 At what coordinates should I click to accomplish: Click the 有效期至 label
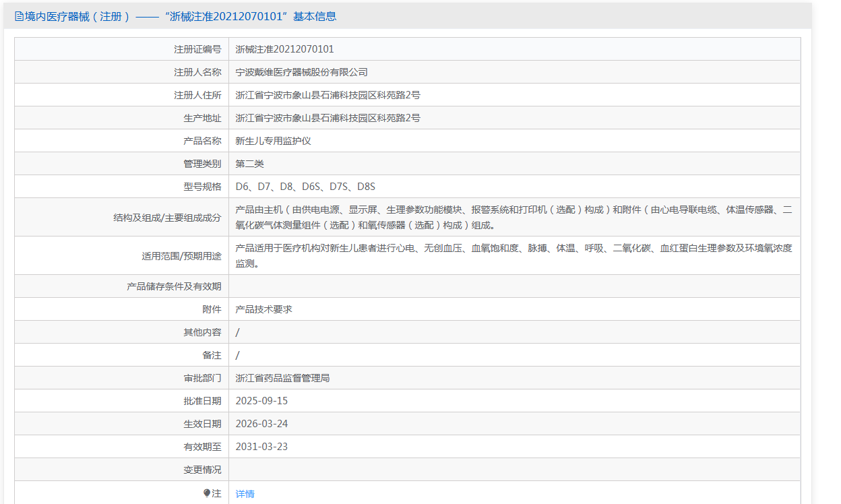pyautogui.click(x=202, y=447)
